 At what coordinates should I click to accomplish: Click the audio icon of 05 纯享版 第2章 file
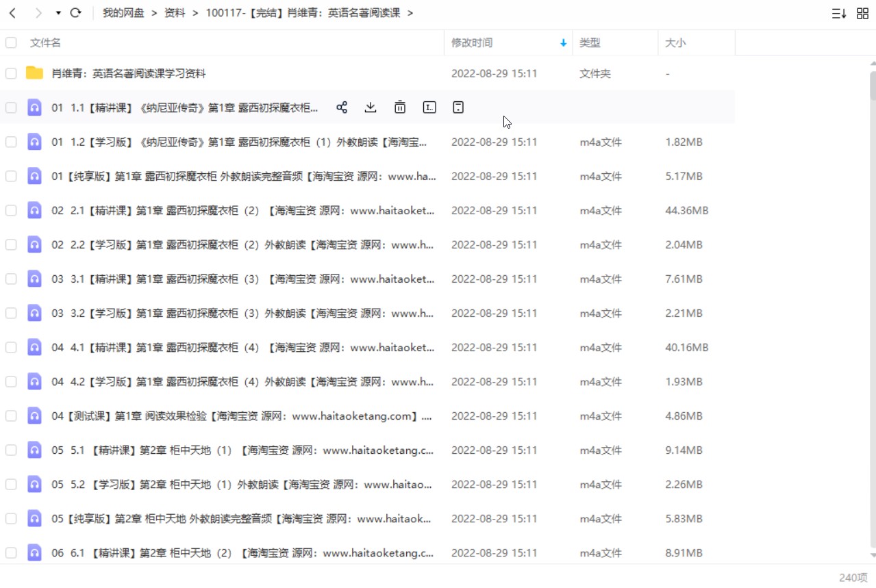[x=34, y=518]
